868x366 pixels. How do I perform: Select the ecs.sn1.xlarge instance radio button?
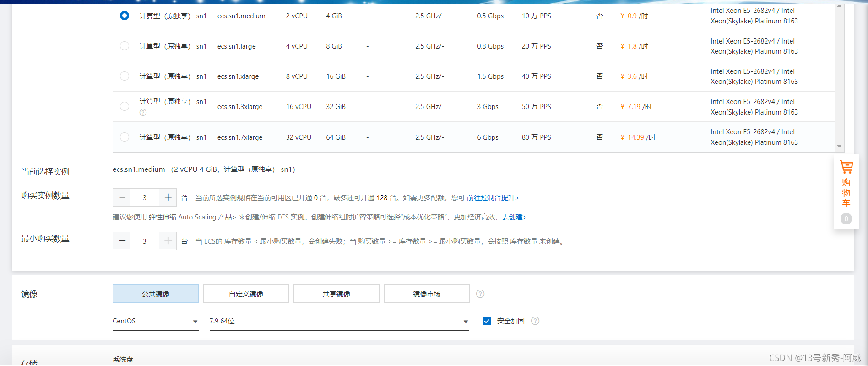[125, 76]
